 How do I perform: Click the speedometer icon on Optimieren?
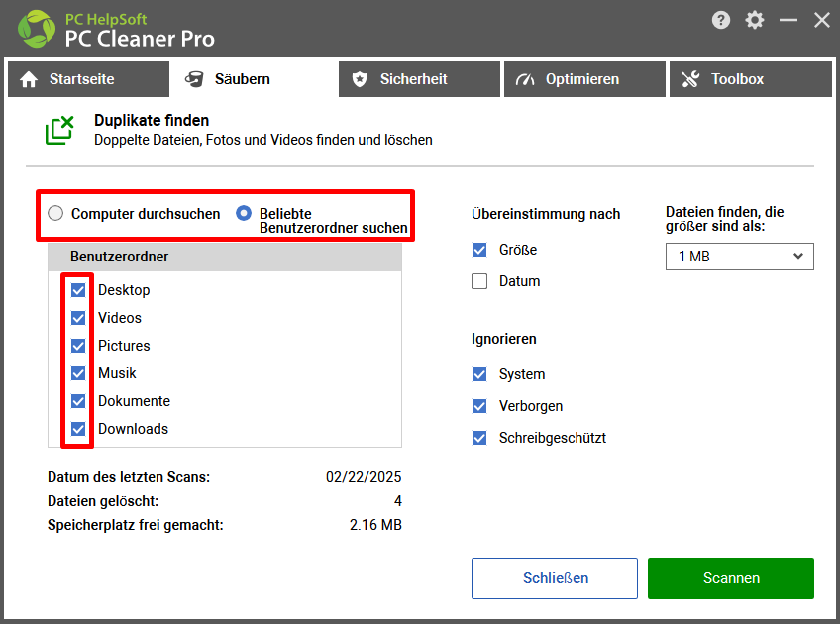pos(525,79)
